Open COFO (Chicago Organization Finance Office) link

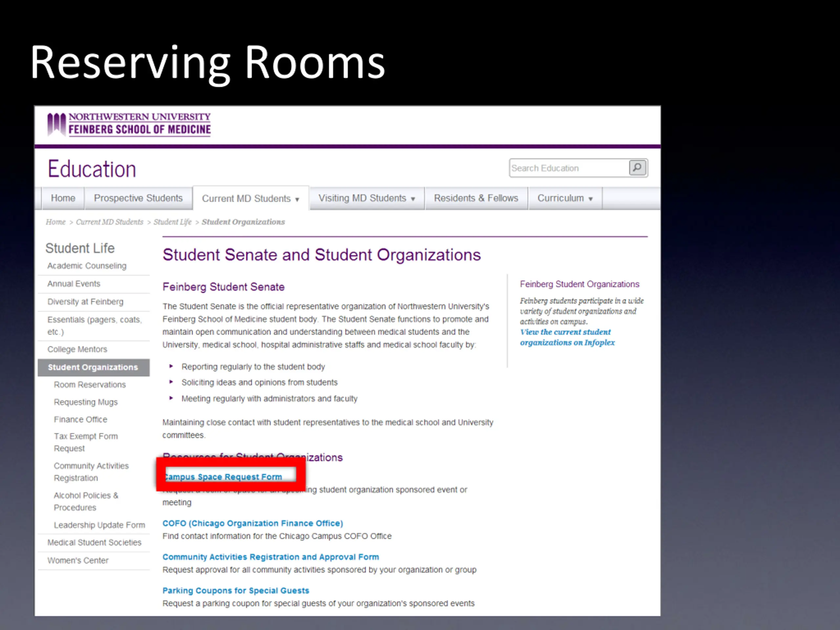[253, 523]
